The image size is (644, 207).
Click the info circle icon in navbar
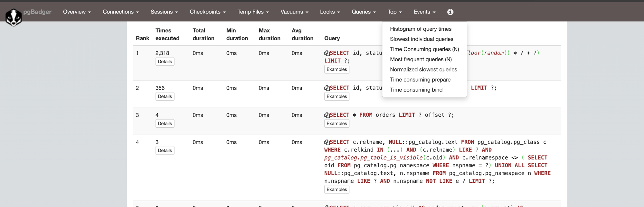pyautogui.click(x=450, y=12)
